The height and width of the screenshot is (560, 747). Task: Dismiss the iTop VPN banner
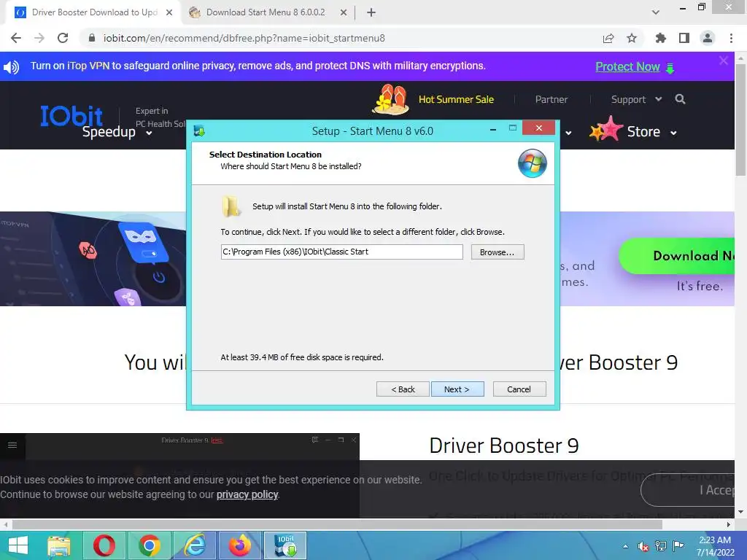724,61
